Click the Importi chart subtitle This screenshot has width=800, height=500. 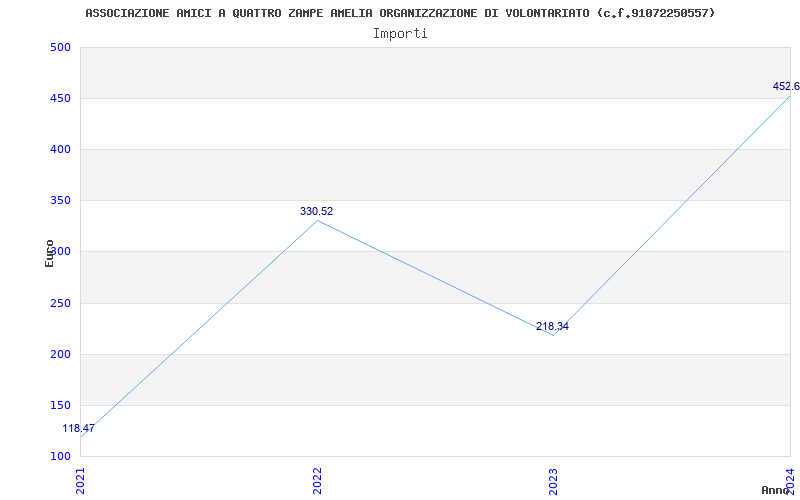pyautogui.click(x=400, y=34)
